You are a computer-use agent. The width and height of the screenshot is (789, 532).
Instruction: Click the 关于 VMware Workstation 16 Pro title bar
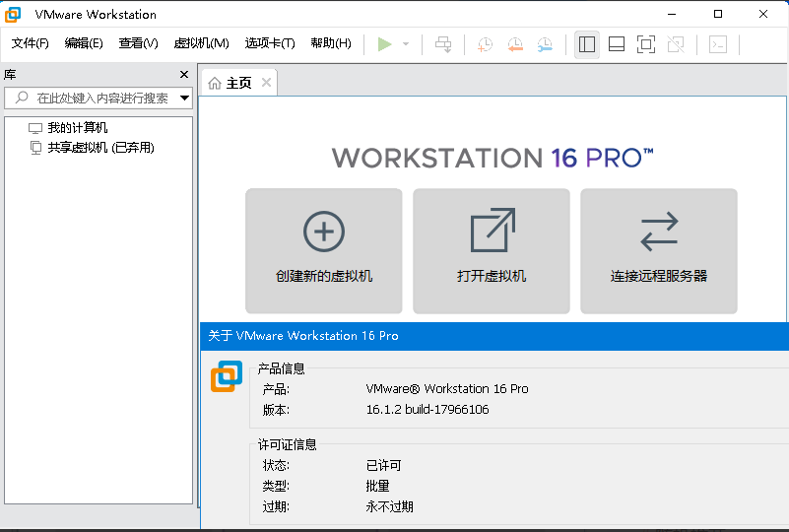(x=494, y=336)
